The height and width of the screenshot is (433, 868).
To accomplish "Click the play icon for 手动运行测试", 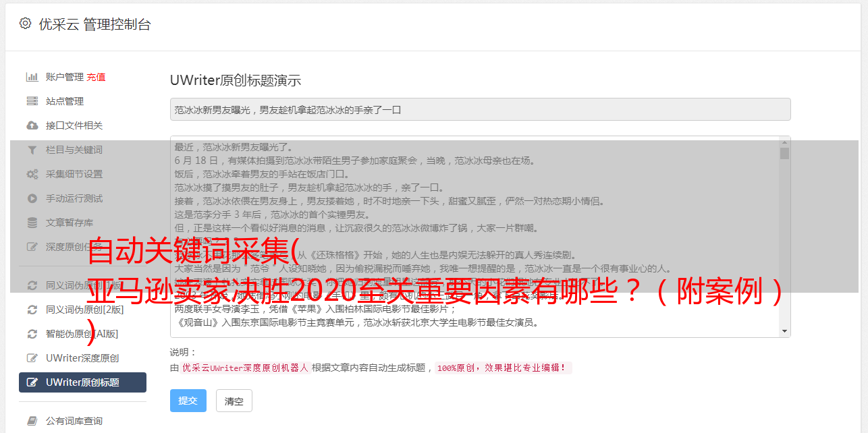I will pos(32,198).
